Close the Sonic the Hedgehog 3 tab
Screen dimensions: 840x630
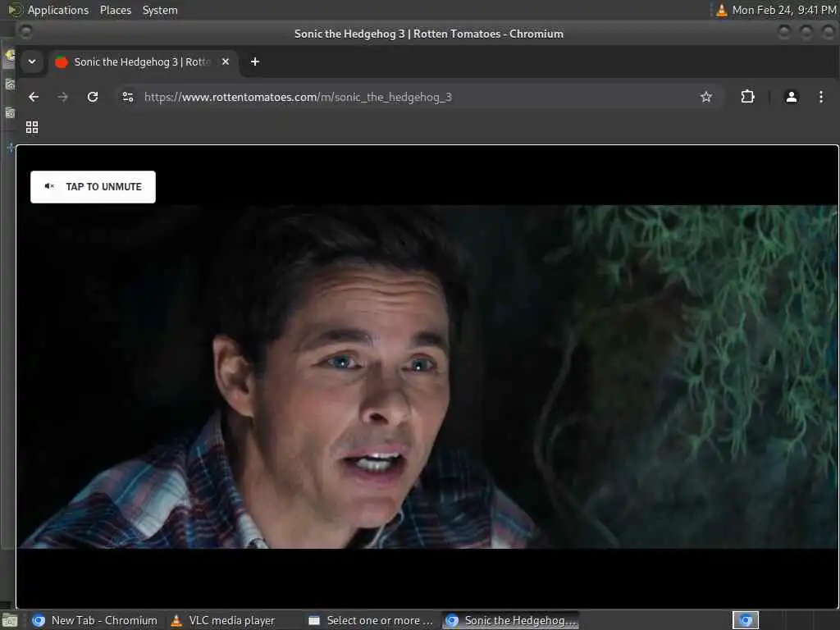coord(226,62)
